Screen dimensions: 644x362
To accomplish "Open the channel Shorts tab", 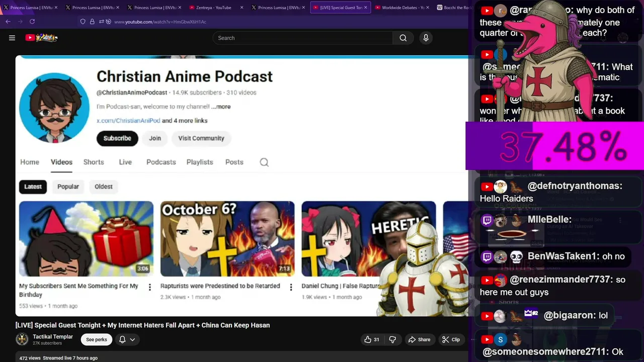I will pos(94,162).
